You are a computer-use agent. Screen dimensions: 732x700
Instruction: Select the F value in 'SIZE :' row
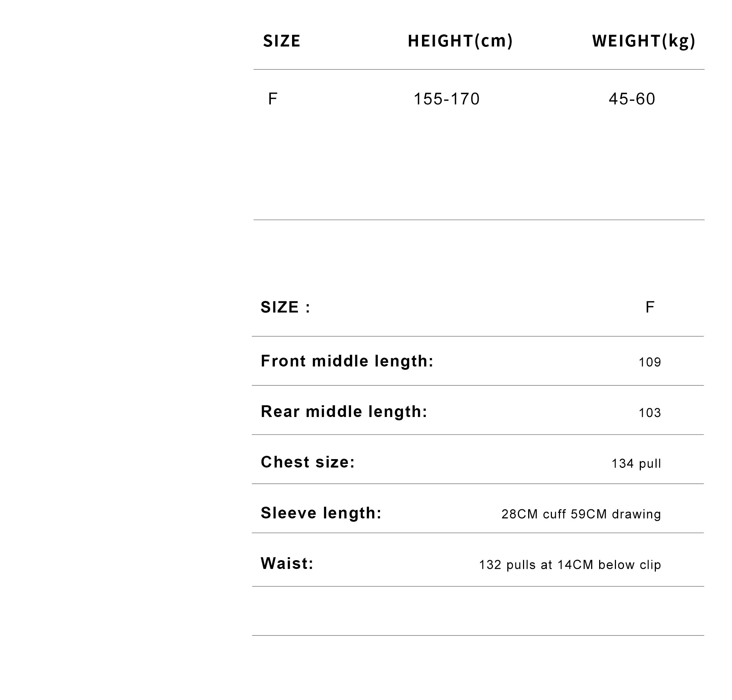tap(650, 307)
